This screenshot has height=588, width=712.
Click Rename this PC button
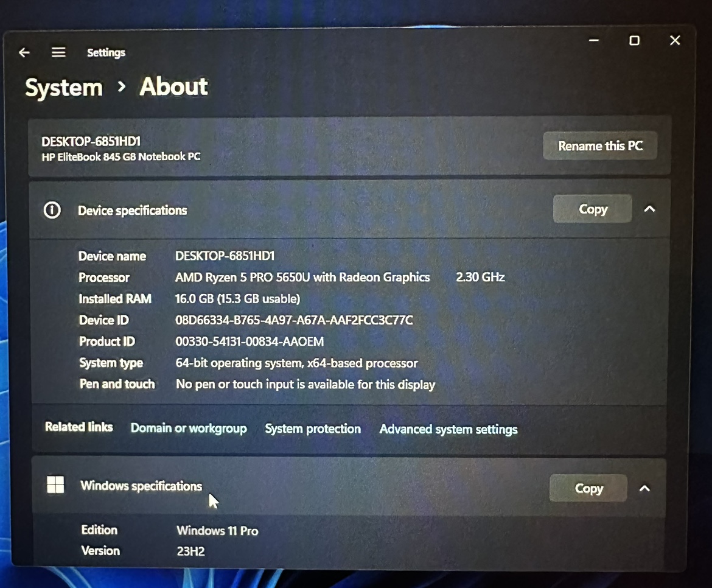point(600,145)
